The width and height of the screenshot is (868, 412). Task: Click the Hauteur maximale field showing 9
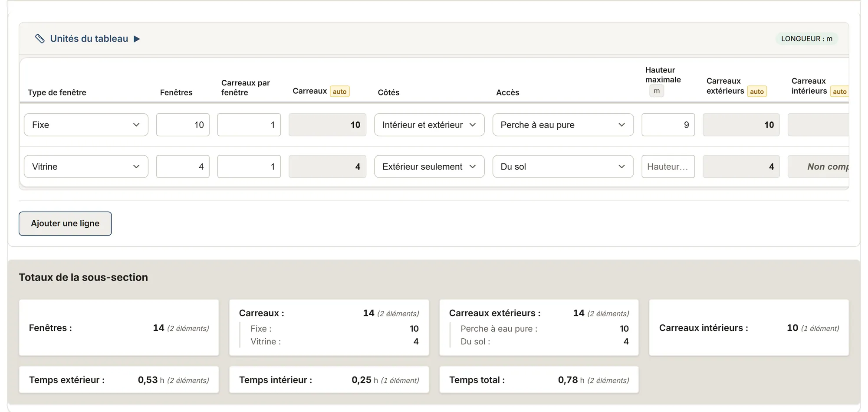(668, 125)
